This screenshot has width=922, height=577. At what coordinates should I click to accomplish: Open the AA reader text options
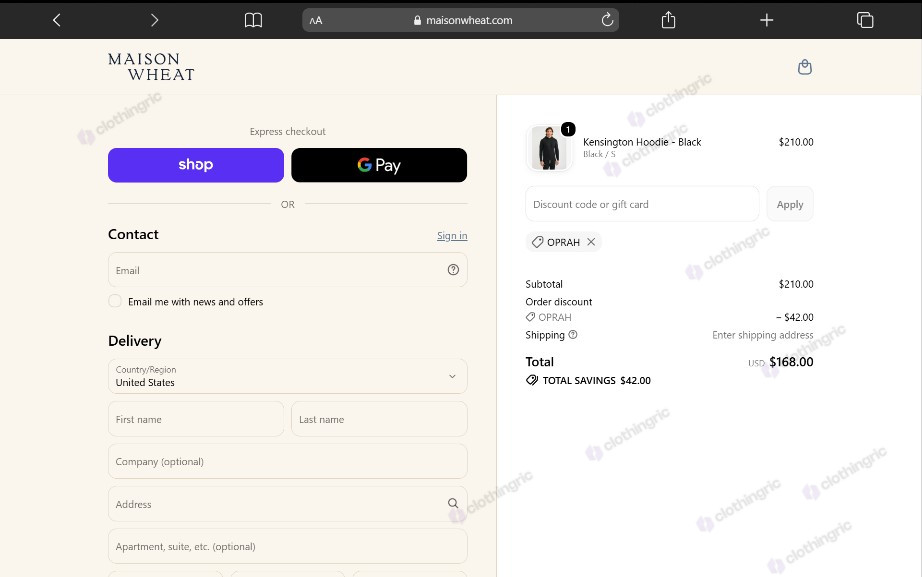[316, 20]
